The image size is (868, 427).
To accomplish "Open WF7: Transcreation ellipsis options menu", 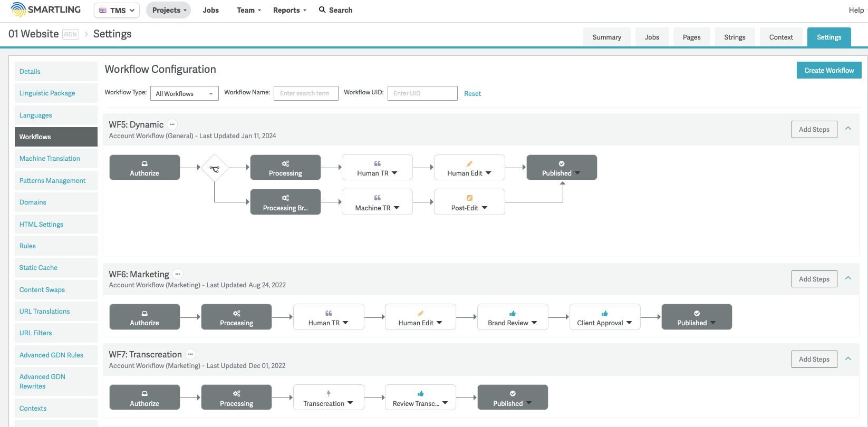I will (x=190, y=354).
